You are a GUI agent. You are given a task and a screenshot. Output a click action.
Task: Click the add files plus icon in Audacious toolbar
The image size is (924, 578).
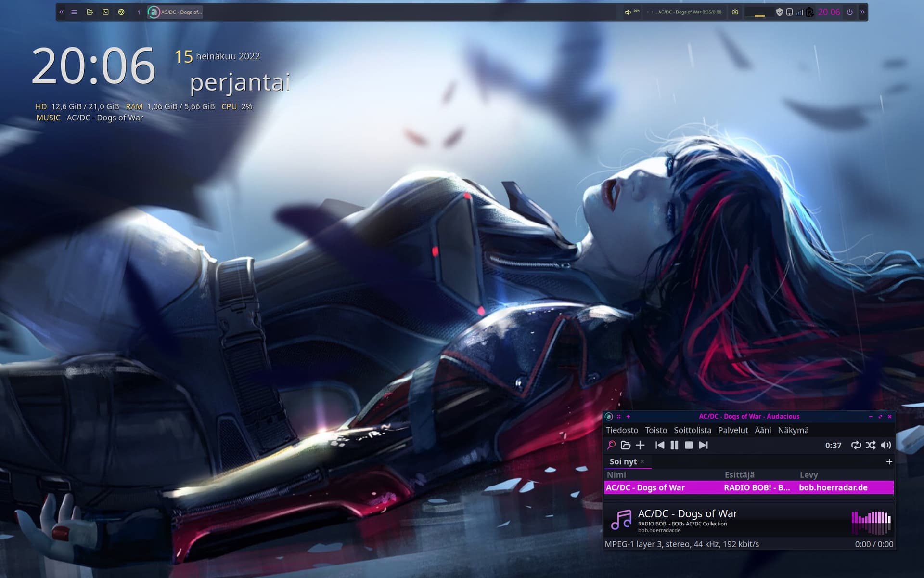640,445
